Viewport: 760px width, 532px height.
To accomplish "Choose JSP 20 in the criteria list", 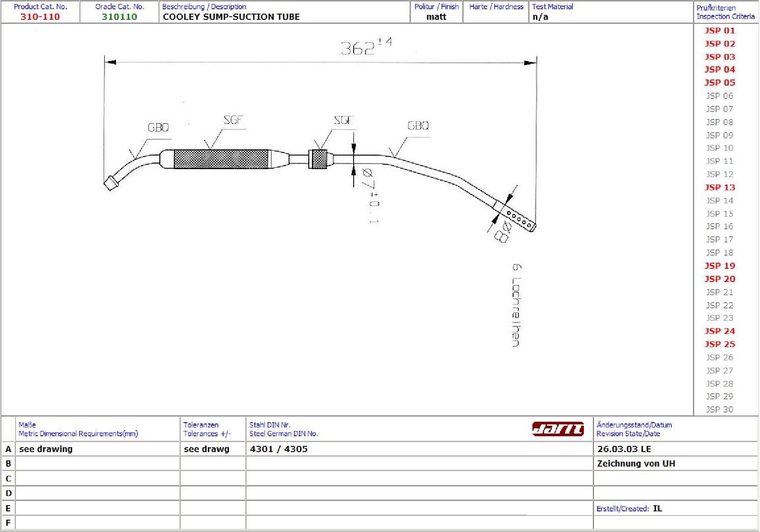I will pos(719,279).
